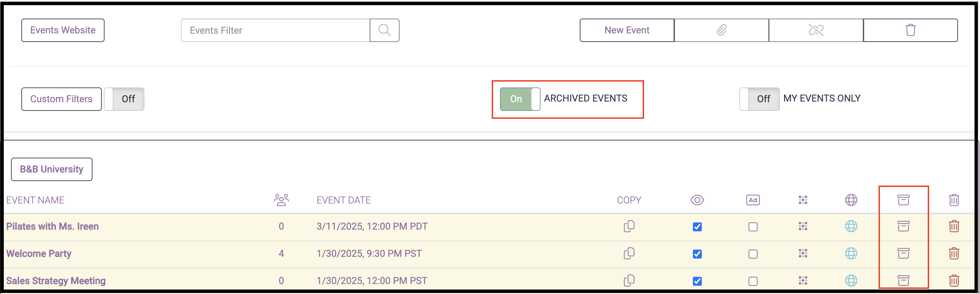Viewport: 980px width, 294px height.
Task: Open the Custom Filters button
Action: (61, 99)
